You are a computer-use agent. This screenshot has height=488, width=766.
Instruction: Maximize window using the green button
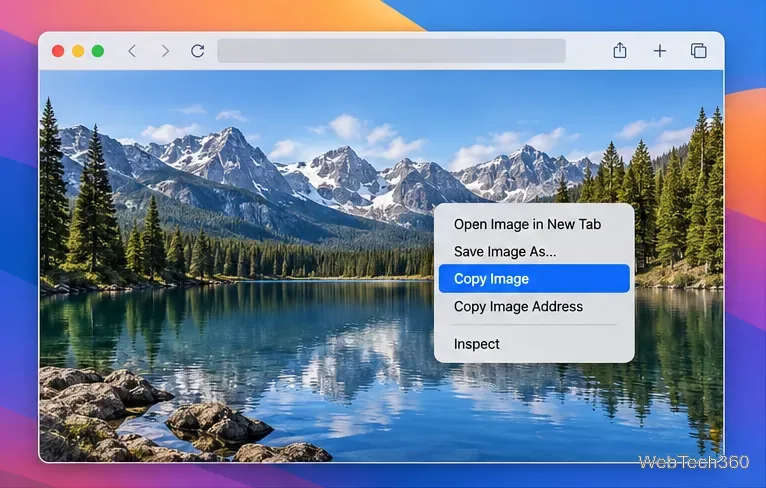pyautogui.click(x=98, y=51)
